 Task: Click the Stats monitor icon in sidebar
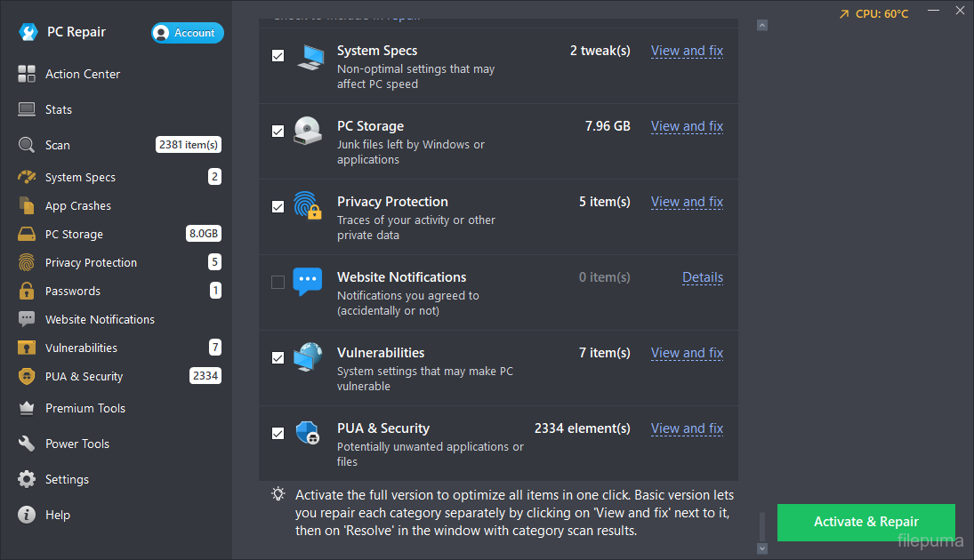pos(27,109)
